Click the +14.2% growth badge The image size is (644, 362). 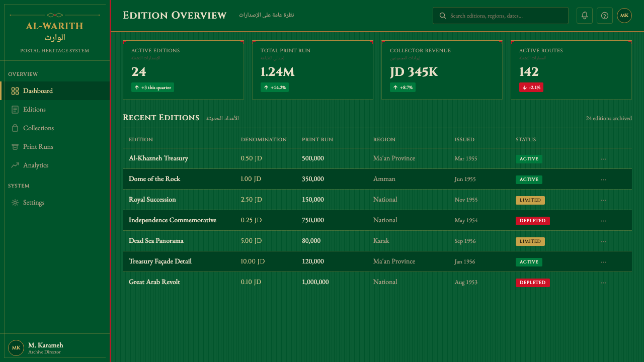[275, 87]
